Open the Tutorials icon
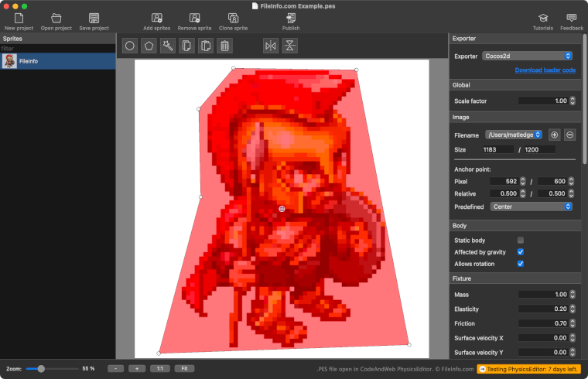The height and width of the screenshot is (379, 588). (x=543, y=20)
